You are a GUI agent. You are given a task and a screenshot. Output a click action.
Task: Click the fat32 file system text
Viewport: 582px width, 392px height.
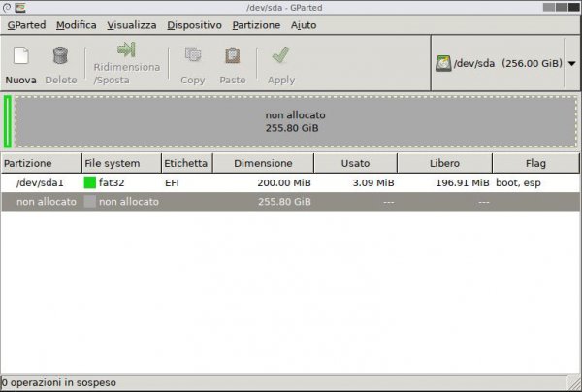(112, 182)
